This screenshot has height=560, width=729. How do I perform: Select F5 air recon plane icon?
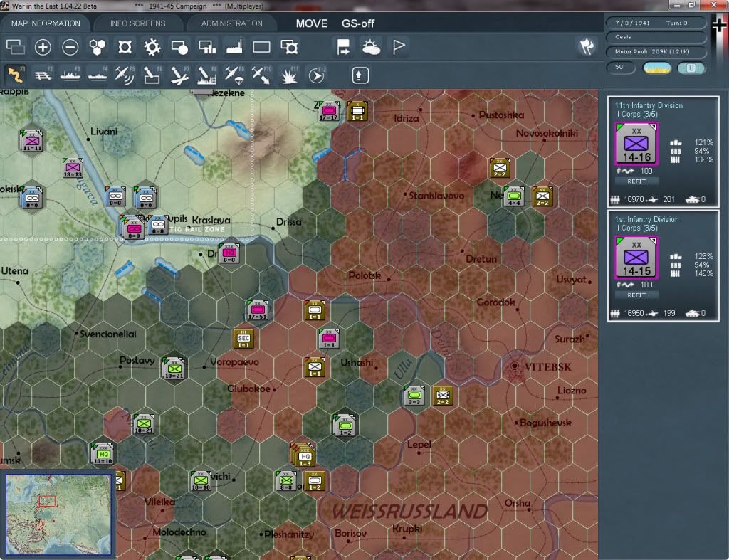coord(125,75)
